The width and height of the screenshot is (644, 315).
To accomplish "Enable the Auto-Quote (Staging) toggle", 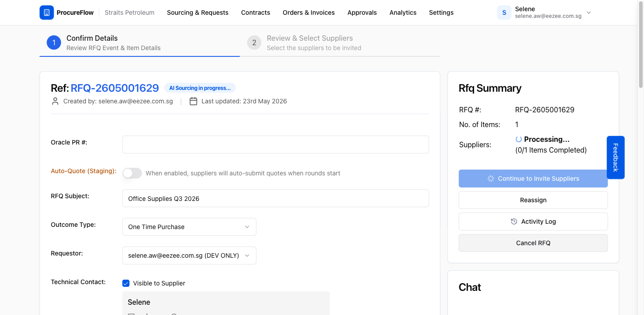I will tap(132, 173).
